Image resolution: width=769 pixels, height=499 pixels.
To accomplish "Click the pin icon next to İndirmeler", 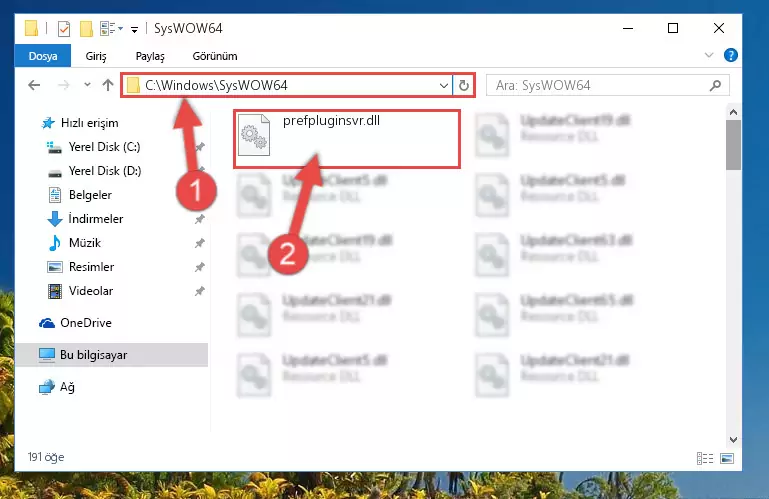I will click(199, 219).
